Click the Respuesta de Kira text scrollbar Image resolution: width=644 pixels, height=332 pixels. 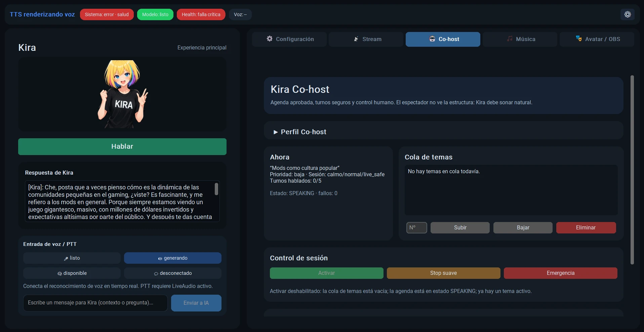tap(216, 189)
